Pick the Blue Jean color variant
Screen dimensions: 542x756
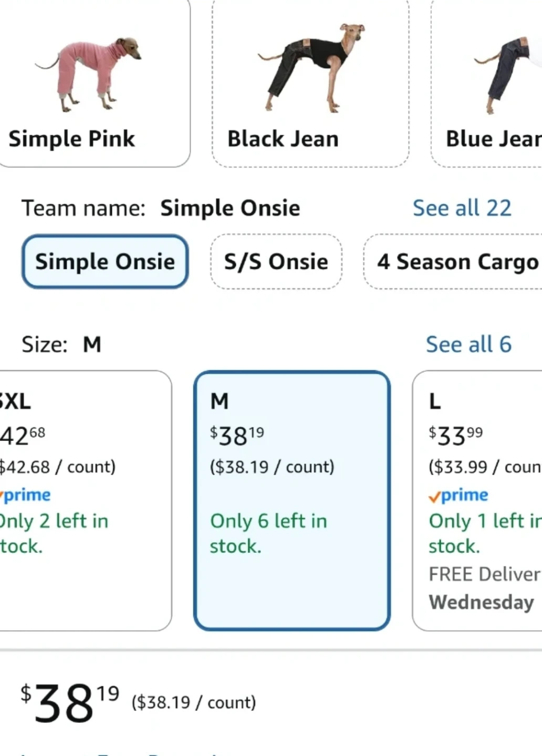[487, 83]
